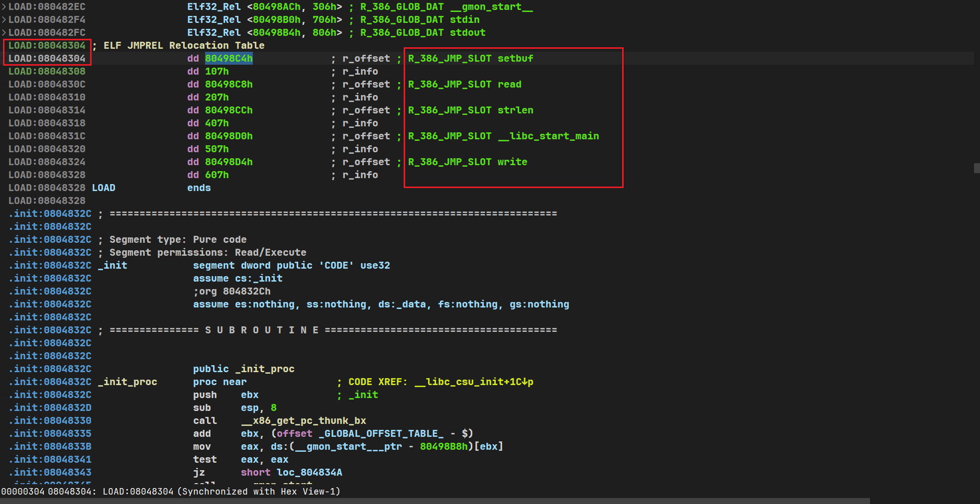Select the setbuf JMP_SLOT symbol
The image size is (980, 504).
[x=515, y=59]
